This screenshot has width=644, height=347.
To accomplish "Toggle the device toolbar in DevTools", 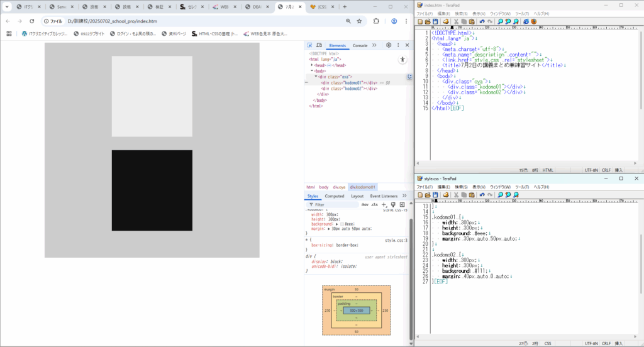I will pyautogui.click(x=319, y=45).
